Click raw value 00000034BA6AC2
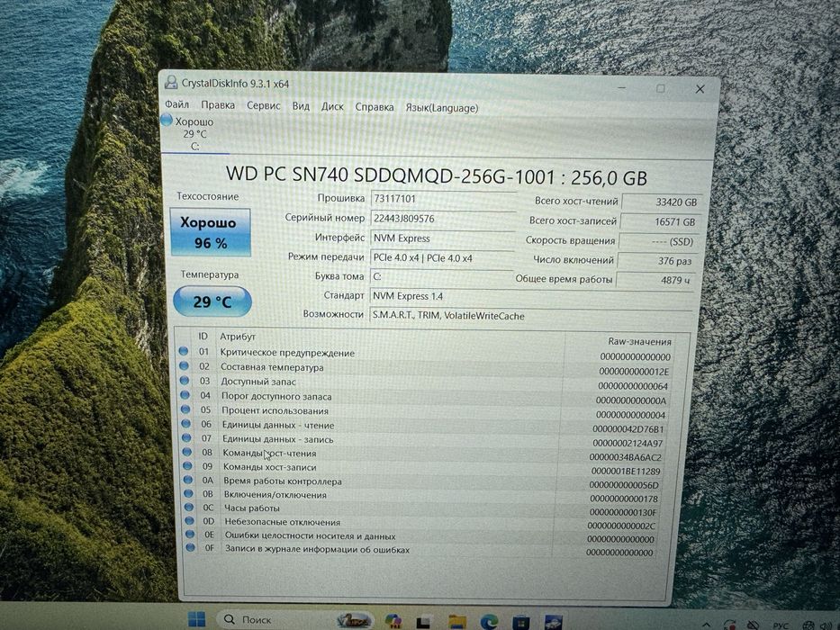Viewport: 840px width, 630px height. pos(625,457)
